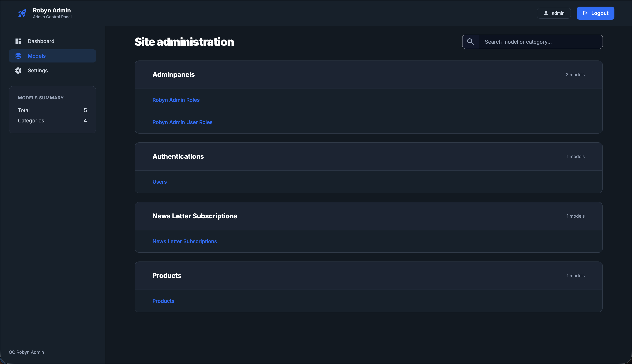Click the Settings gear icon
632x364 pixels.
pos(18,71)
